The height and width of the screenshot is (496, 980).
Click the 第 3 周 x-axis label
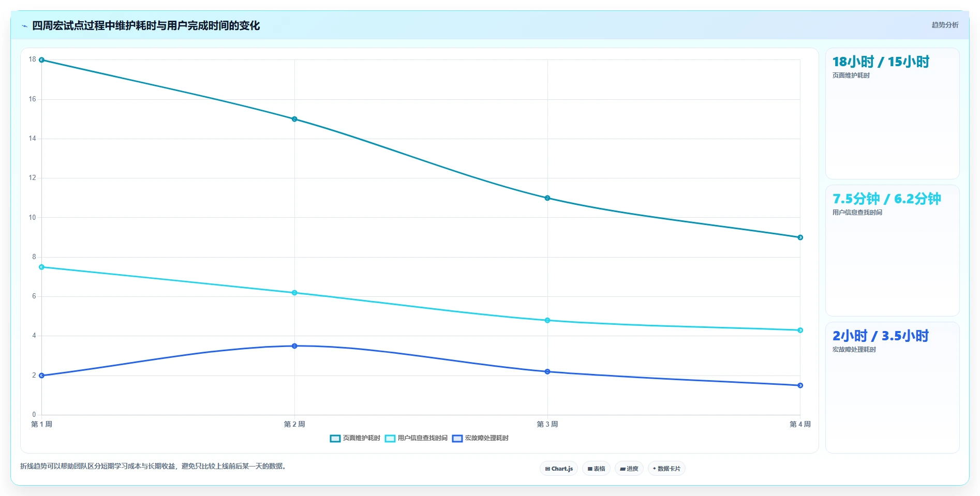click(547, 424)
